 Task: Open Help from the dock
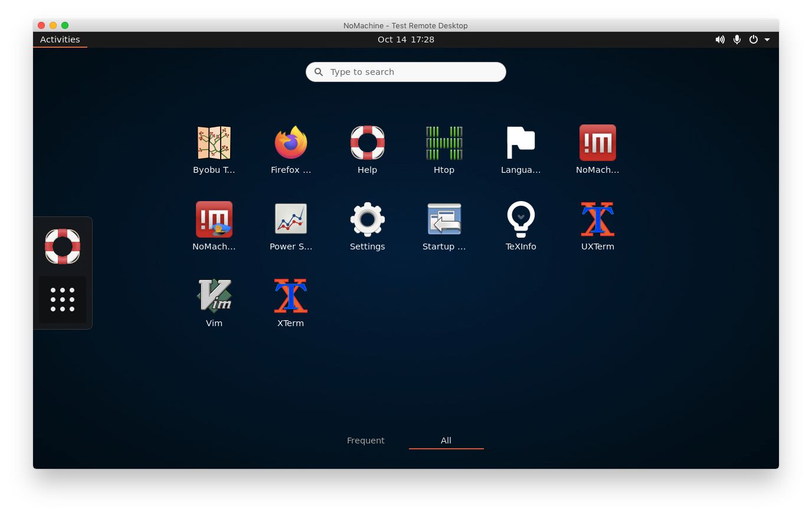(62, 246)
